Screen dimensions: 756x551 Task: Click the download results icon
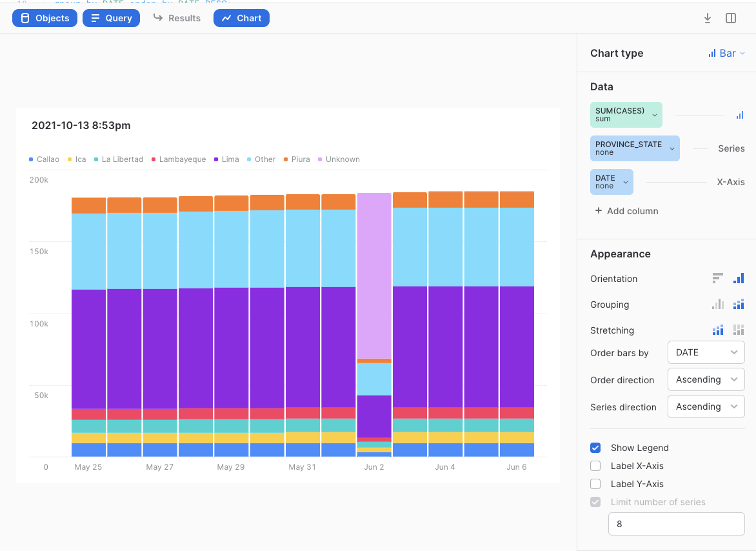click(x=708, y=18)
